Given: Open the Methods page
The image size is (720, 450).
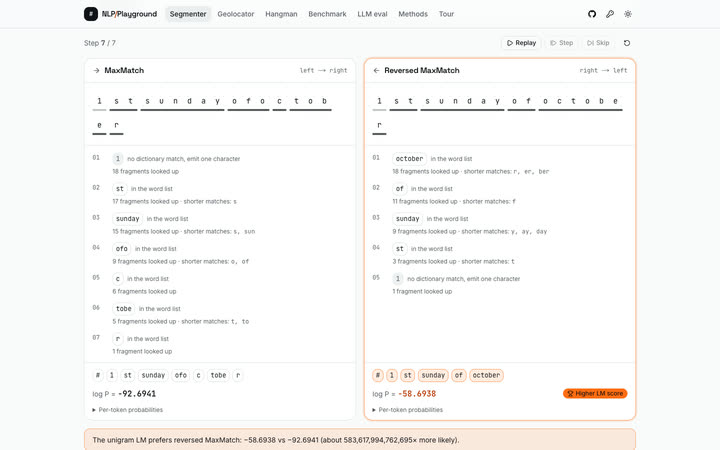Looking at the screenshot, I should coord(413,14).
